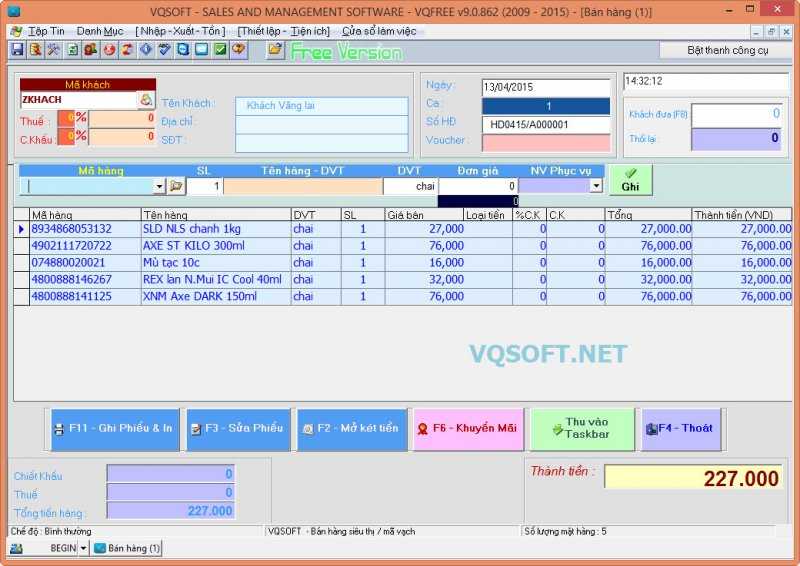Open the BEGIN dropdown arrow at bottom
800x566 pixels.
click(83, 548)
